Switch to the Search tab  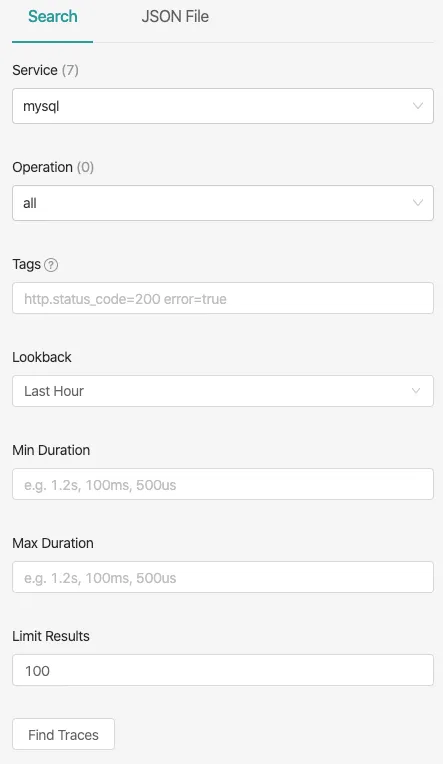53,17
